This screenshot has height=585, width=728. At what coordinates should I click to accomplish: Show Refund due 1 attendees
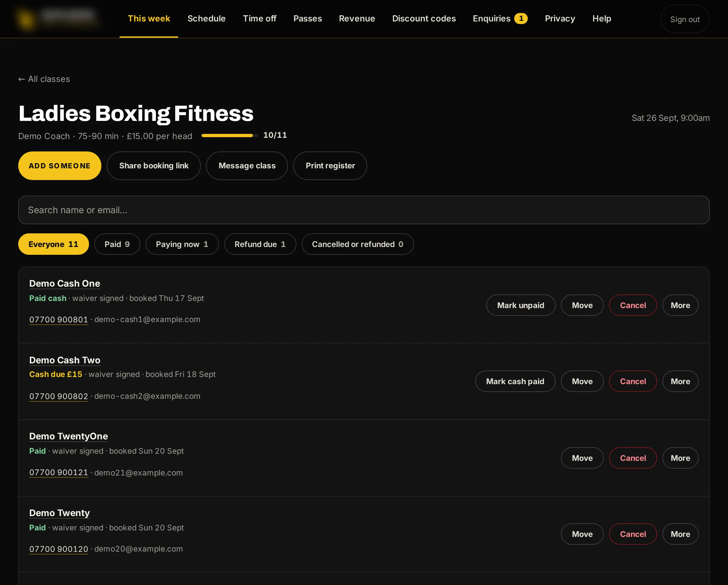(260, 244)
